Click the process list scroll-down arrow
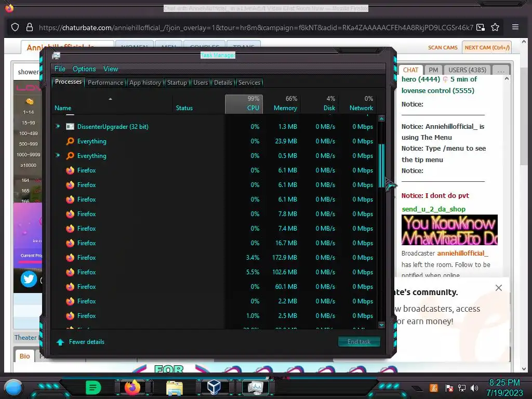 (x=381, y=325)
